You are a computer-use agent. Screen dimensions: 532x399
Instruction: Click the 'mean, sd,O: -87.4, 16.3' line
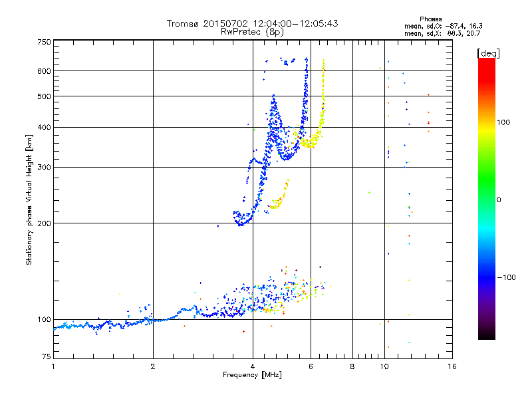click(x=443, y=26)
